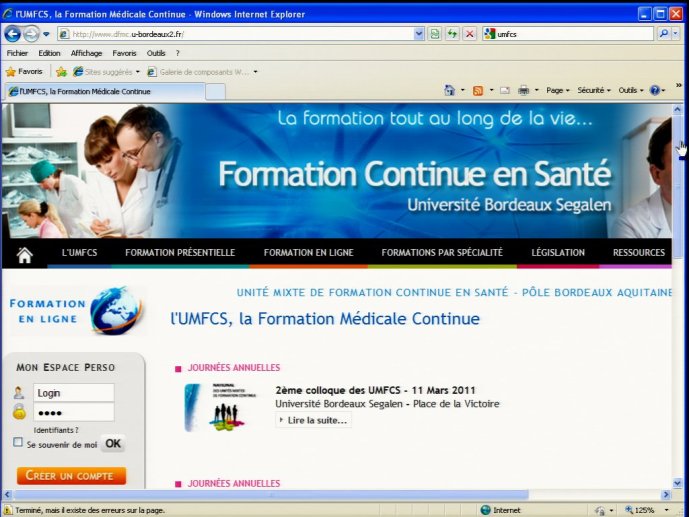
Task: Click the Identifiants ? link
Action: click(x=56, y=430)
